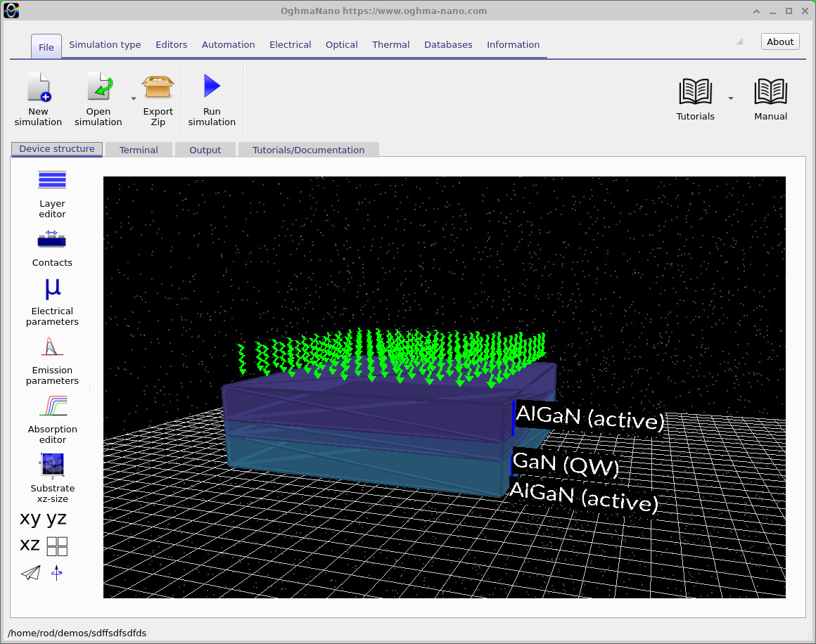Switch to Device structure tab
Viewport: 816px width, 644px height.
(x=57, y=149)
